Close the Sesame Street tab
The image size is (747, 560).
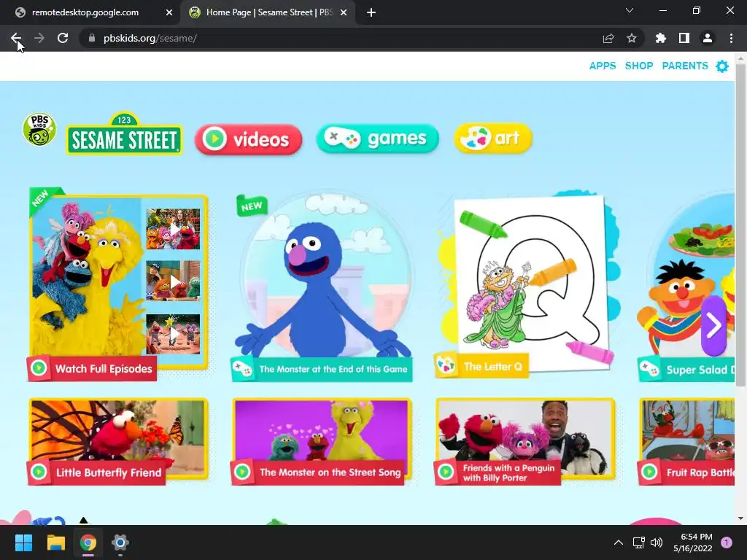click(x=344, y=12)
